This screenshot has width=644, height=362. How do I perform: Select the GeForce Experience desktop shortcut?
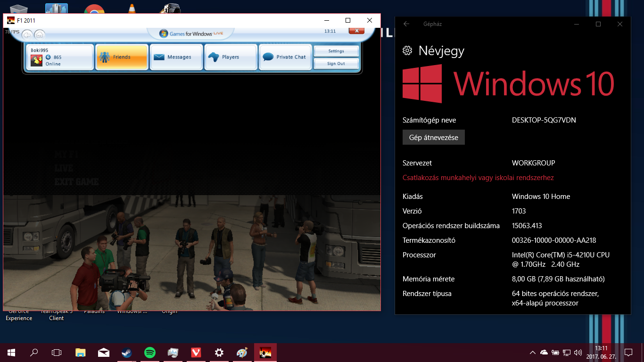[x=19, y=314]
